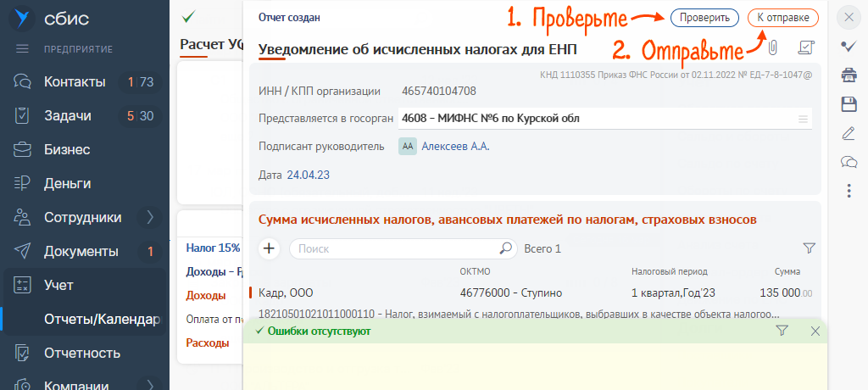Click the checkmark icon in the right sidebar
This screenshot has width=868, height=390.
(x=848, y=47)
